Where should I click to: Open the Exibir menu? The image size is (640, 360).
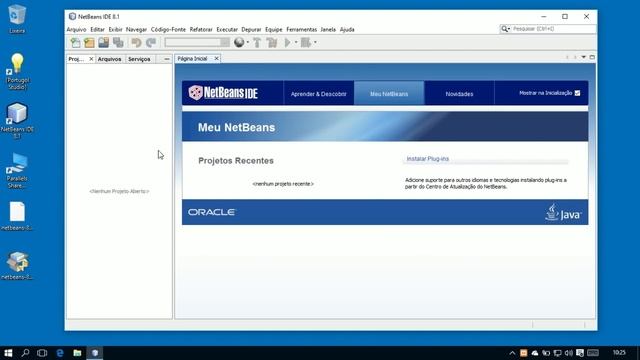tap(115, 29)
